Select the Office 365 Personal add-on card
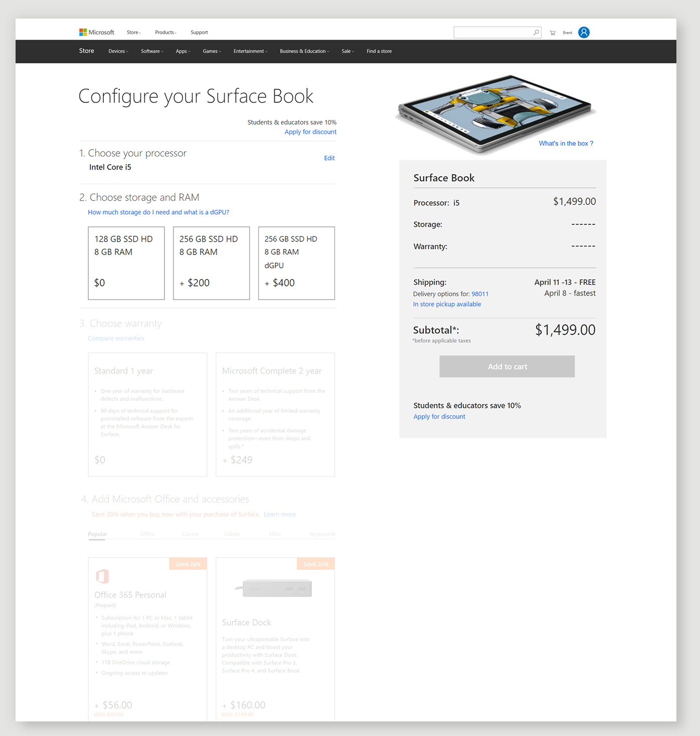This screenshot has width=700, height=736. point(147,639)
